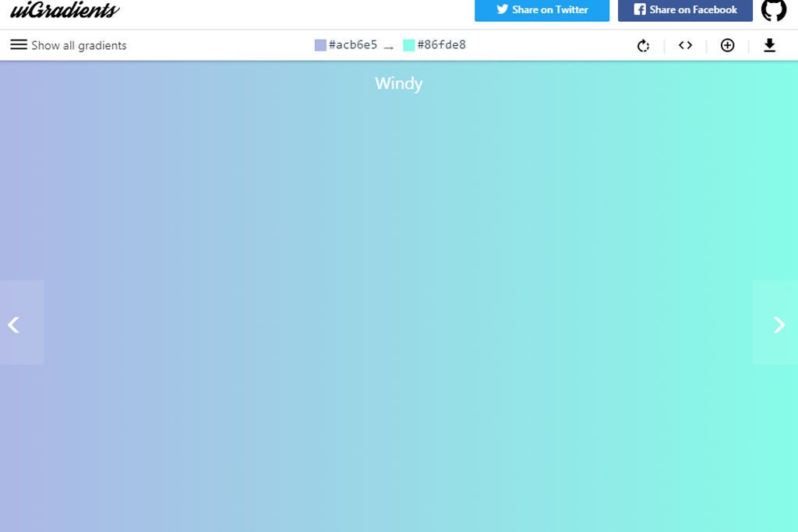Rotate the gradient direction icon
Image resolution: width=798 pixels, height=532 pixels.
[643, 46]
